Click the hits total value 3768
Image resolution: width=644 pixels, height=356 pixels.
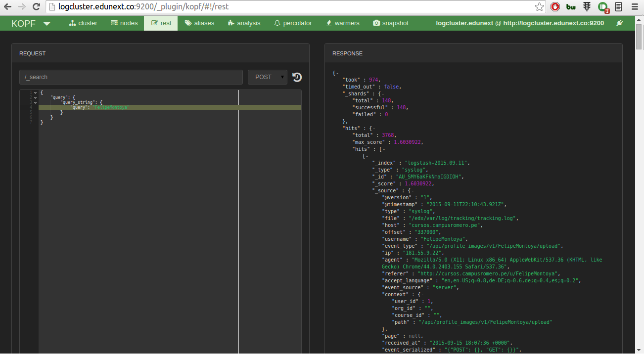[x=388, y=135]
